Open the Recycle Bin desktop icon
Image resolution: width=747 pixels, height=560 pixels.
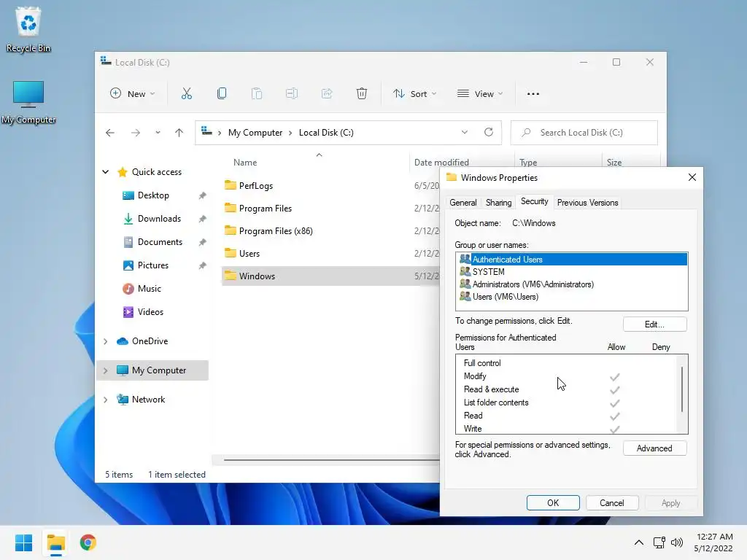coord(28,29)
